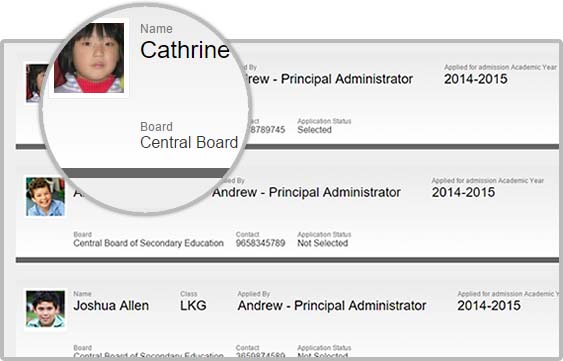
Task: Click the partially hidden photo in first record
Action: (x=36, y=83)
